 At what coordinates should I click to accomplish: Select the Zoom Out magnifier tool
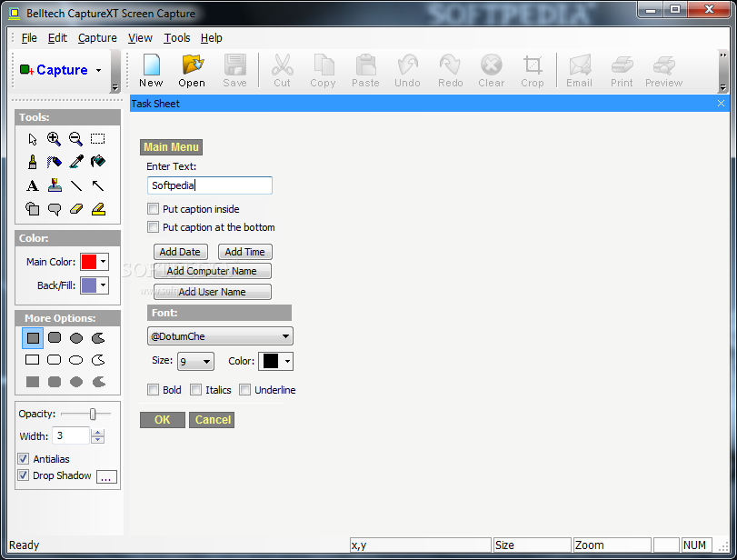pyautogui.click(x=75, y=139)
